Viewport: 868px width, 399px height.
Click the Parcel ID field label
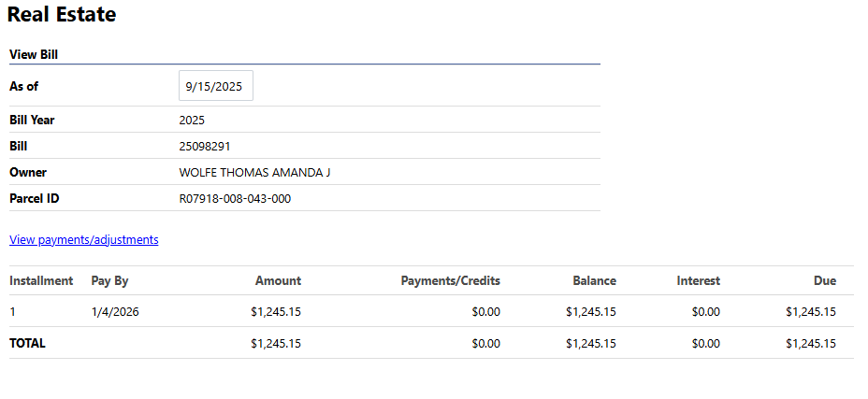[35, 199]
